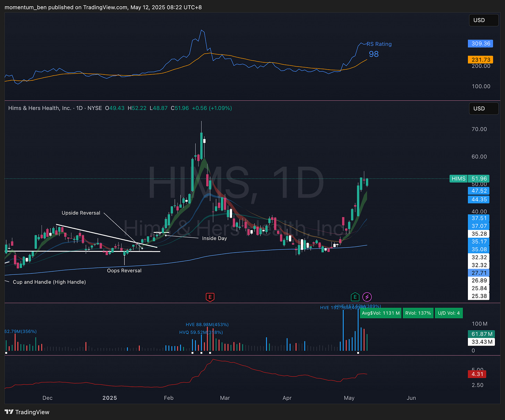Click the 62.79M(356%) volume label

pyautogui.click(x=20, y=332)
